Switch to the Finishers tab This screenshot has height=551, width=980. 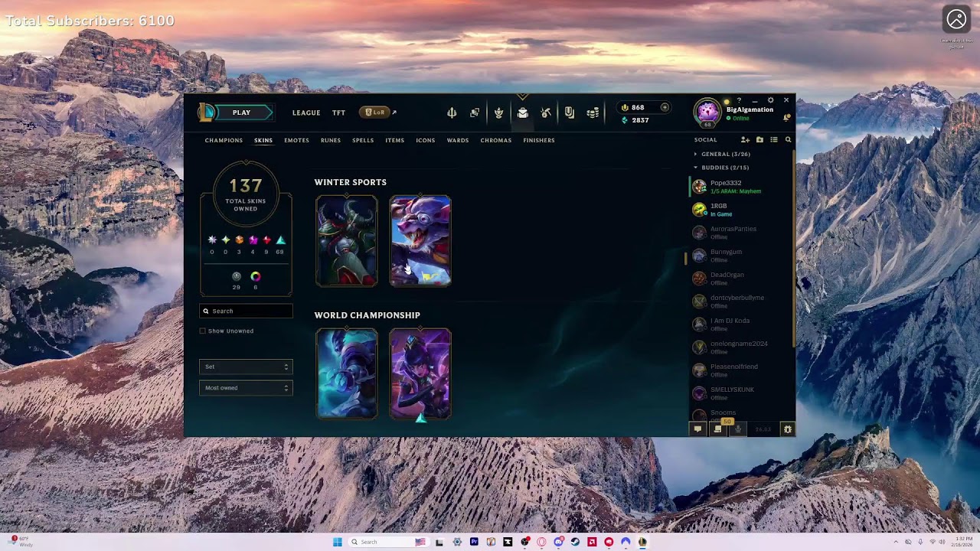tap(539, 140)
